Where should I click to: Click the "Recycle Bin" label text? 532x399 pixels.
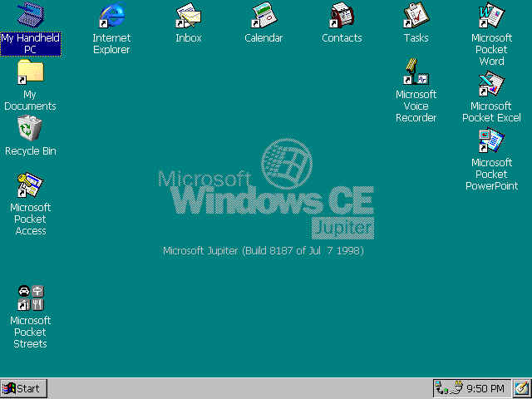31,151
